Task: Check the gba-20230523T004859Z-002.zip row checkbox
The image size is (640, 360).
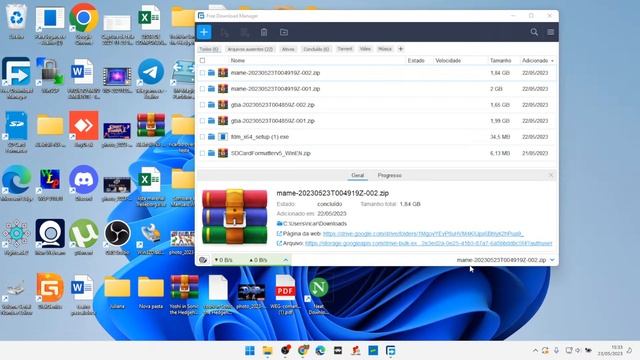Action: (x=202, y=105)
